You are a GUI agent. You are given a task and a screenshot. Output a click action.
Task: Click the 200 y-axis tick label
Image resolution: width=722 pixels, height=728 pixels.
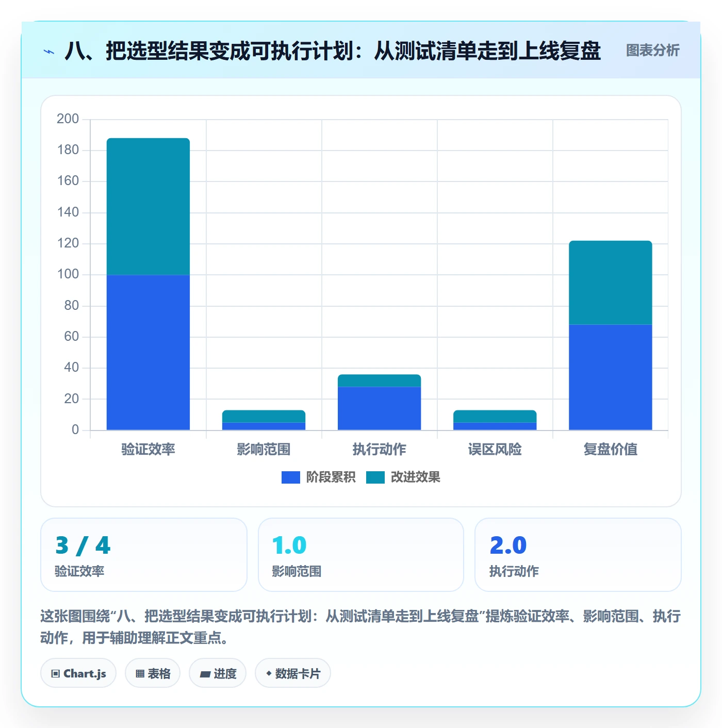68,119
